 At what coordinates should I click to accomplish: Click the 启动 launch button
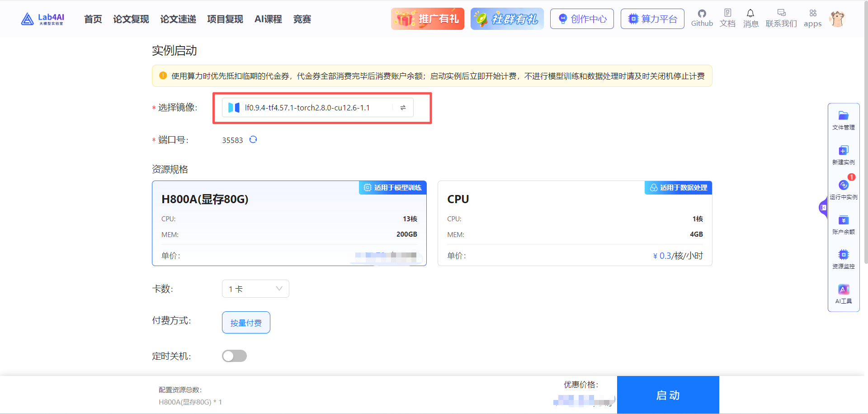point(668,395)
